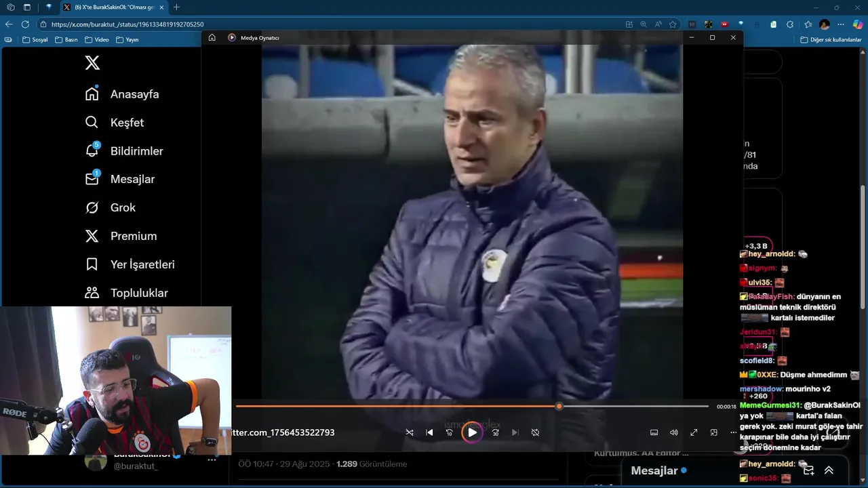
Task: Expand the Mesajlar drawer with double chevron
Action: 829,470
